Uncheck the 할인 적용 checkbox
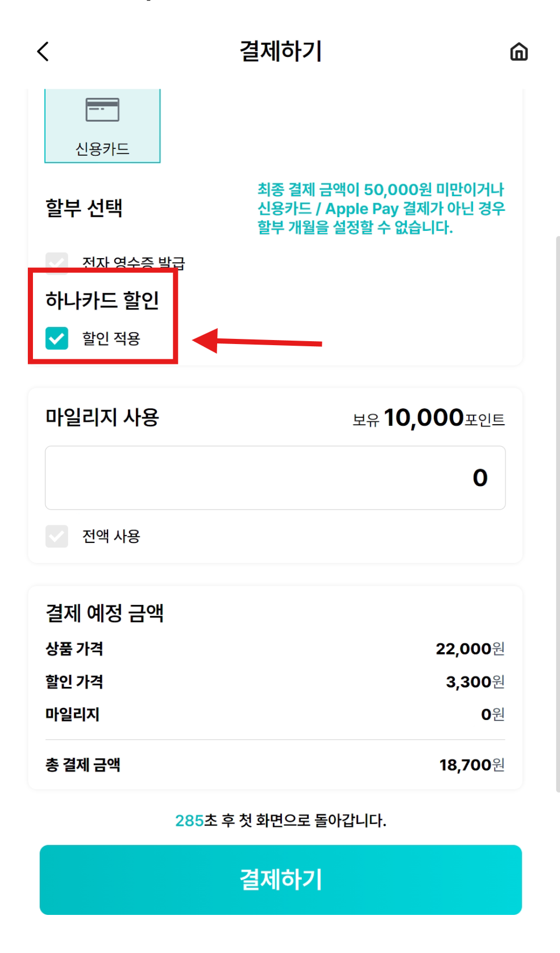This screenshot has height=953, width=560. pyautogui.click(x=57, y=338)
